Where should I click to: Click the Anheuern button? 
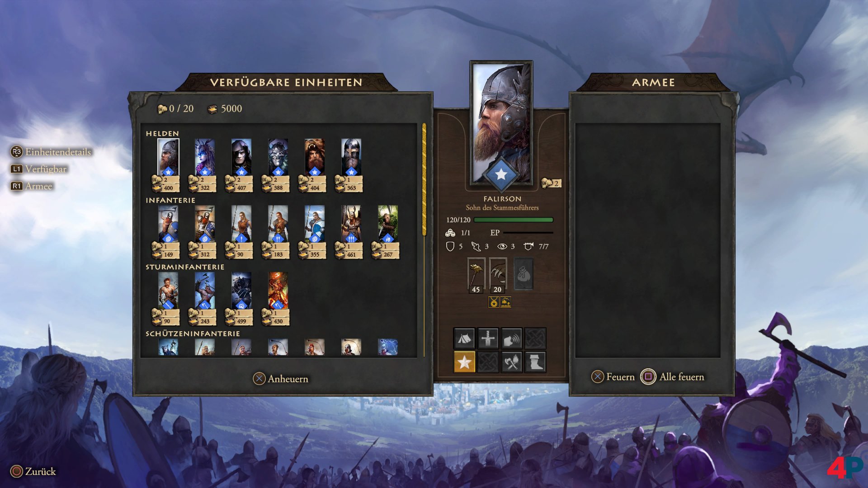pos(281,379)
